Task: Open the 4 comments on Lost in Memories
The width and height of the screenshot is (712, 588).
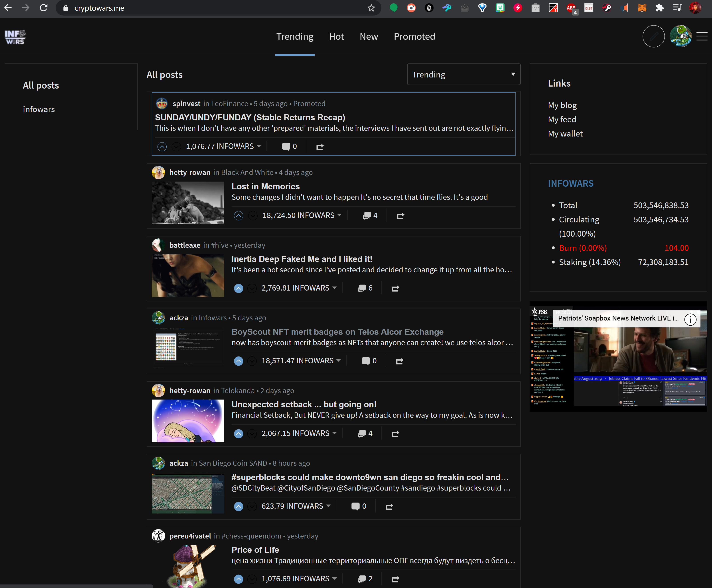Action: (x=370, y=215)
